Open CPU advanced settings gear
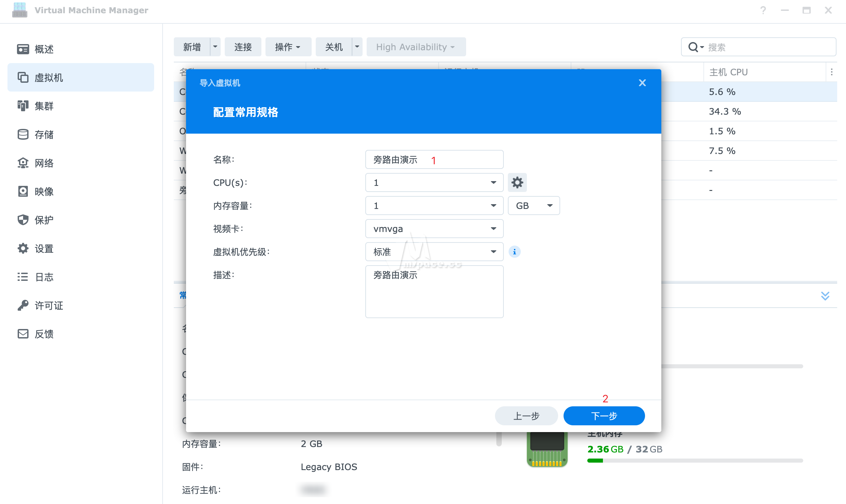This screenshot has width=846, height=504. (517, 182)
